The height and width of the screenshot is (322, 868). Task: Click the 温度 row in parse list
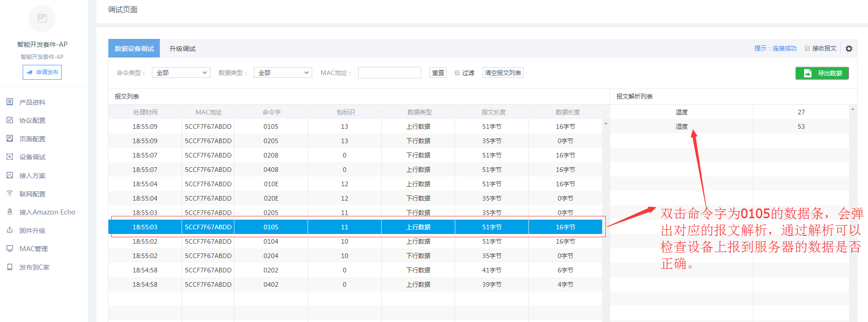(730, 112)
